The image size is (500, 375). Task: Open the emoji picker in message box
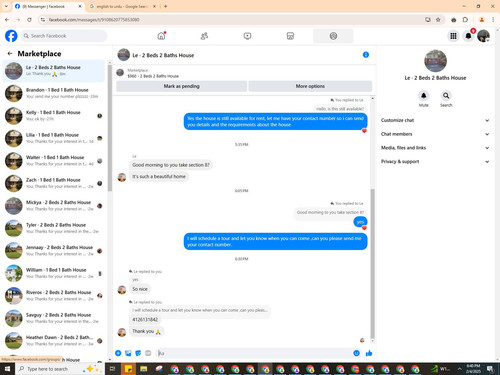(356, 353)
